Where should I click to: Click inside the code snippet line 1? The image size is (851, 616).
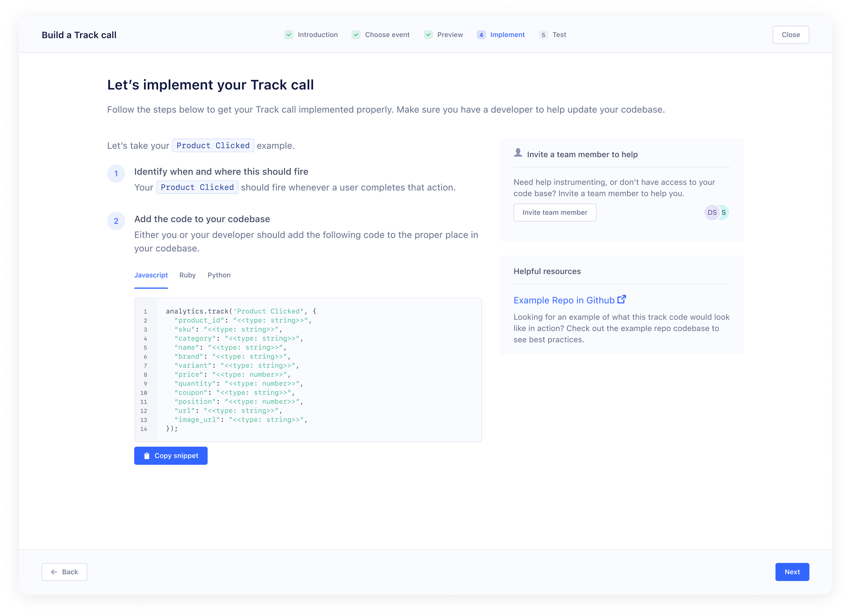point(241,311)
